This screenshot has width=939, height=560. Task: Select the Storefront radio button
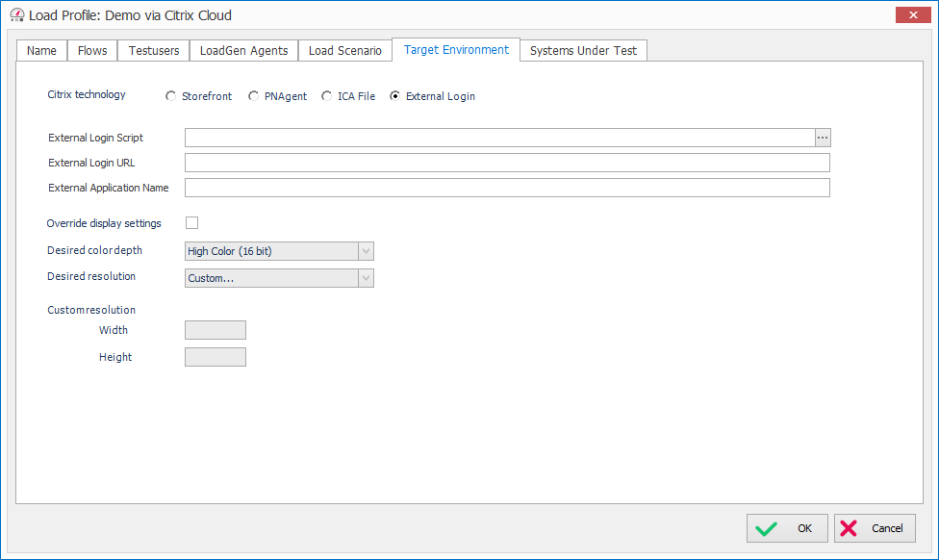click(170, 96)
